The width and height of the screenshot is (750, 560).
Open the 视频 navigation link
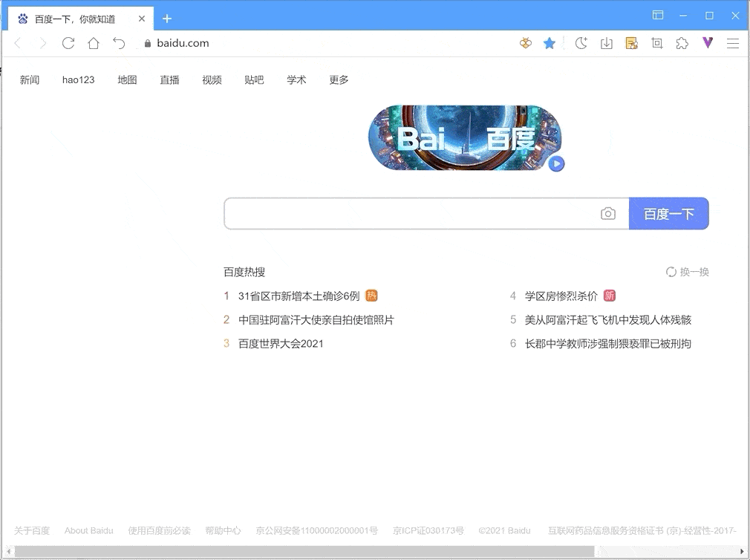point(212,80)
